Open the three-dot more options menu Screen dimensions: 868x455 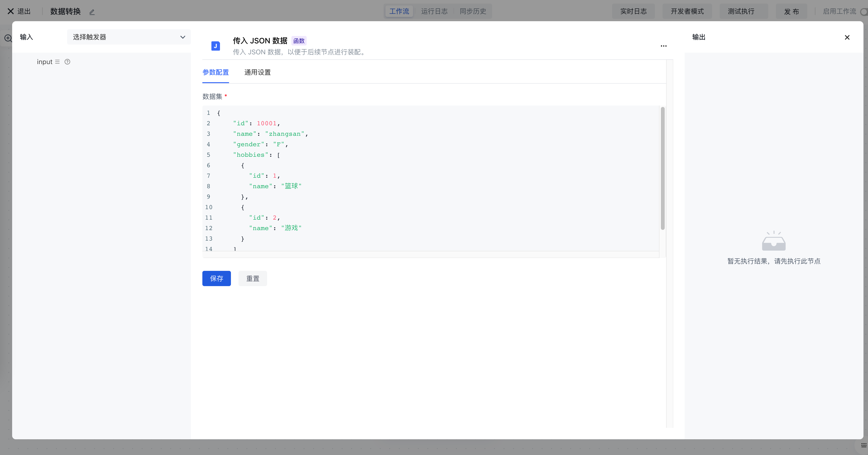pos(663,46)
